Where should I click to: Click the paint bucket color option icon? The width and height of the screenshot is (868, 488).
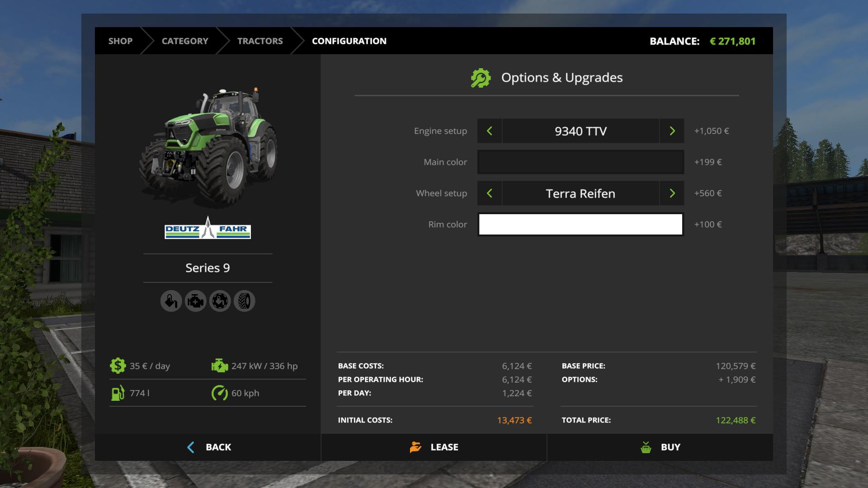pos(171,301)
